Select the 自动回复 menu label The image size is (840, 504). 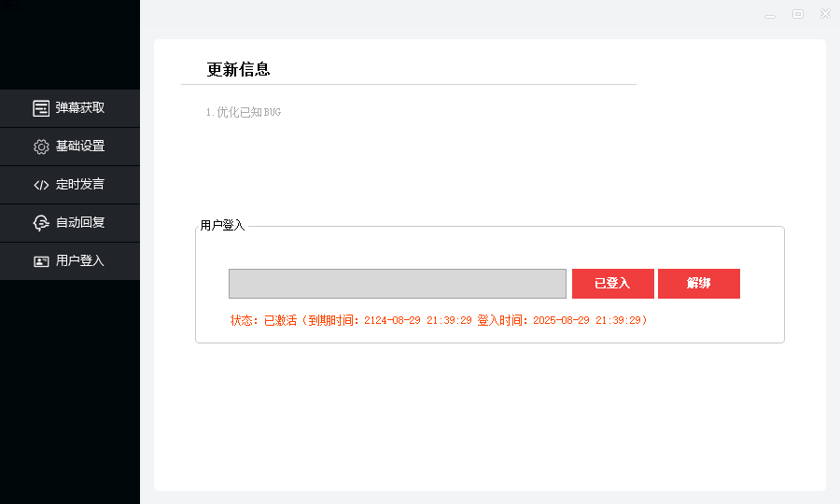pos(80,223)
